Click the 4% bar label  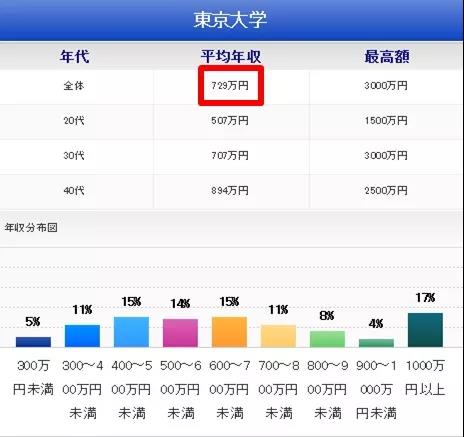376,323
